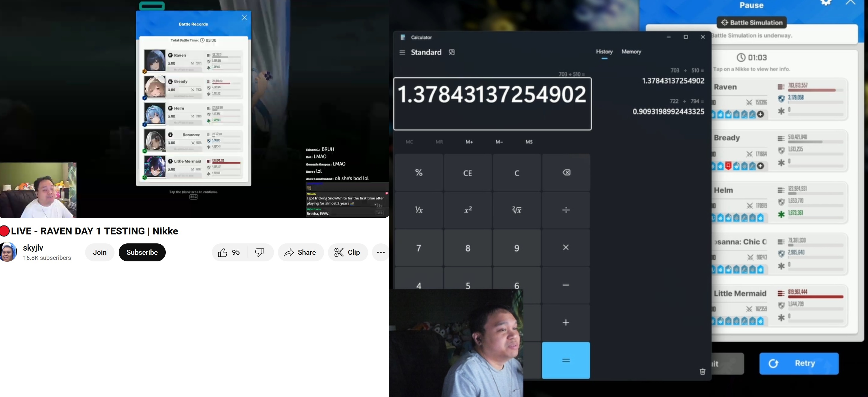
Task: Click Raven's portrait in Battle Records
Action: tap(155, 60)
